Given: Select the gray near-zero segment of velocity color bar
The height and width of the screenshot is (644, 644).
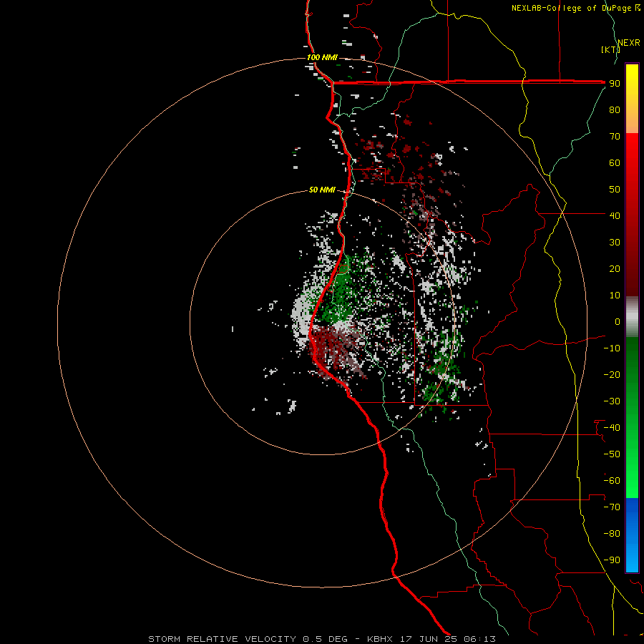Looking at the screenshot, I should (x=632, y=317).
